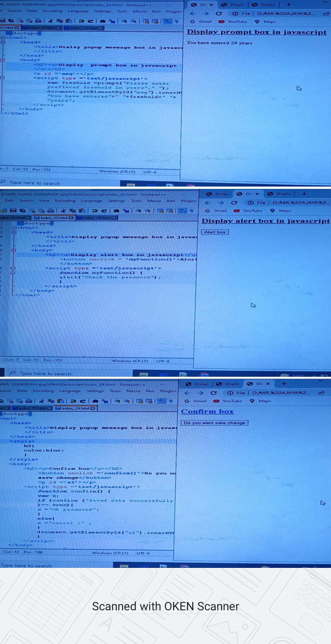
Task: Collapse the <script> fold marker in index_22.html editor
Action: pos(3,78)
